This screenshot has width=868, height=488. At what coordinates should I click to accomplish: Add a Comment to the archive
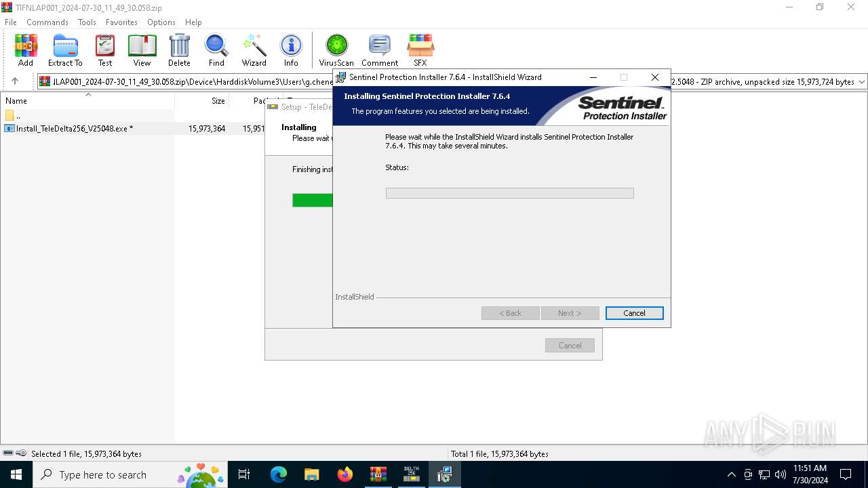(x=380, y=51)
